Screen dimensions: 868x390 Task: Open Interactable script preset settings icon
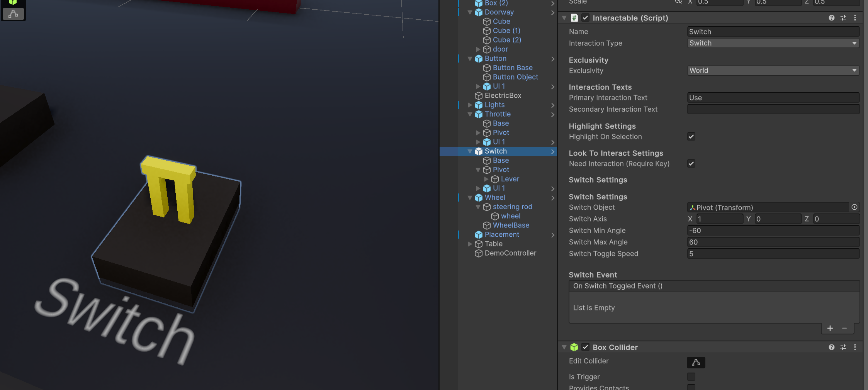click(843, 18)
